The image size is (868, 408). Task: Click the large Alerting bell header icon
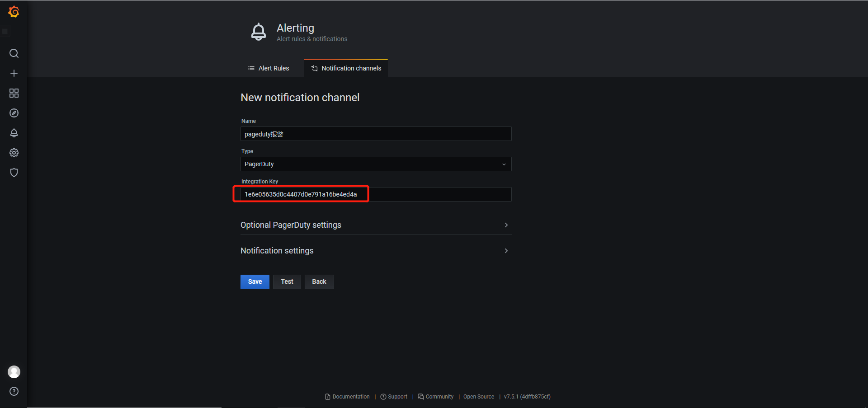259,32
